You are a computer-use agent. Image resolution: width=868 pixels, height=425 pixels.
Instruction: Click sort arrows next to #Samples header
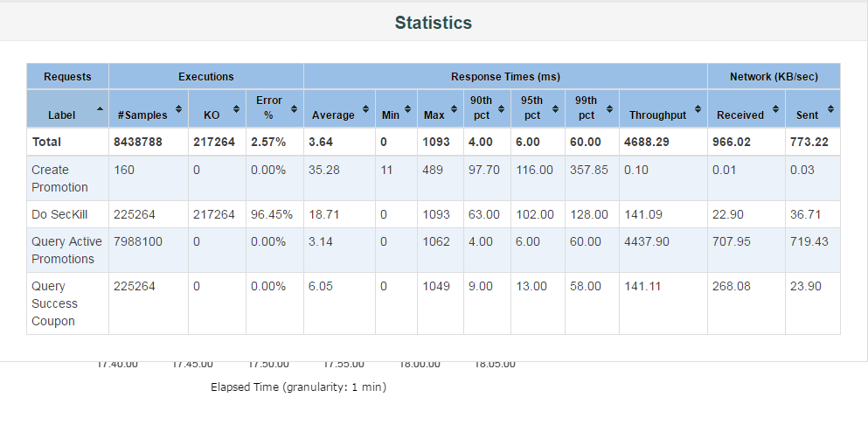[x=178, y=108]
